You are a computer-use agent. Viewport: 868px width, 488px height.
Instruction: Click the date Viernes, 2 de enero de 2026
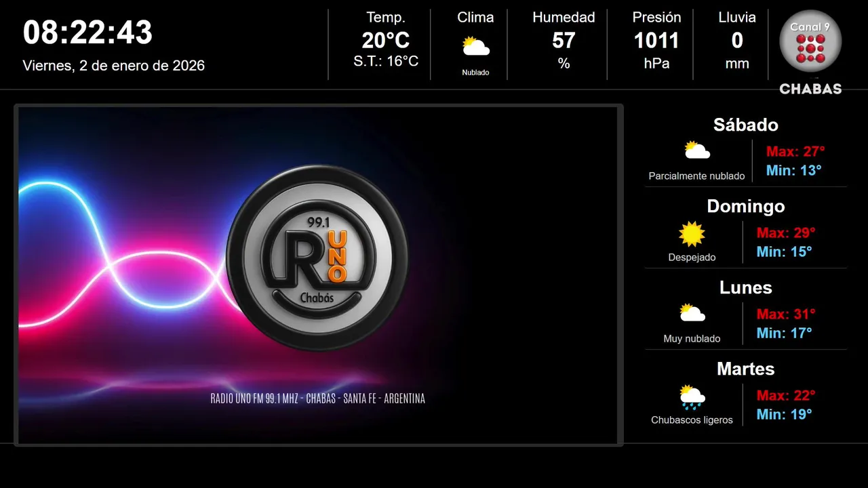pos(114,66)
